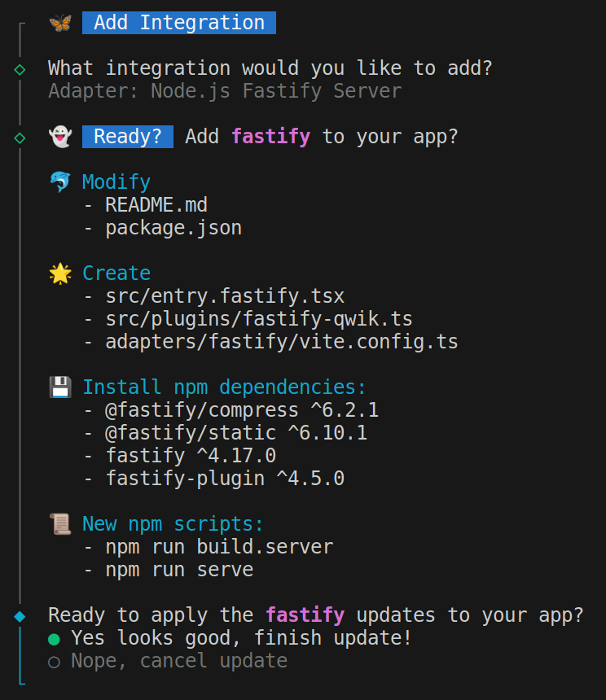Click '@fastify/compress ^6.2.1' dependency
606x700 pixels.
click(242, 410)
